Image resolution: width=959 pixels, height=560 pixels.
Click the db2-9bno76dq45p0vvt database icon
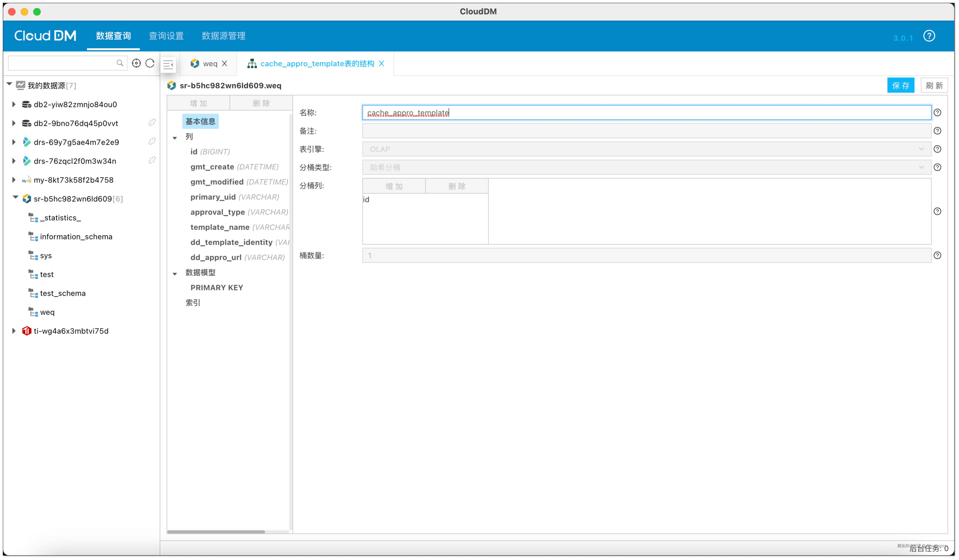[26, 123]
